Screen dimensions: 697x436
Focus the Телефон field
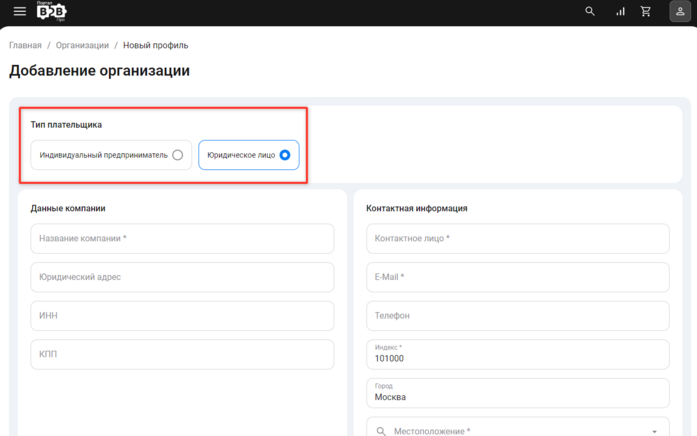coord(518,316)
